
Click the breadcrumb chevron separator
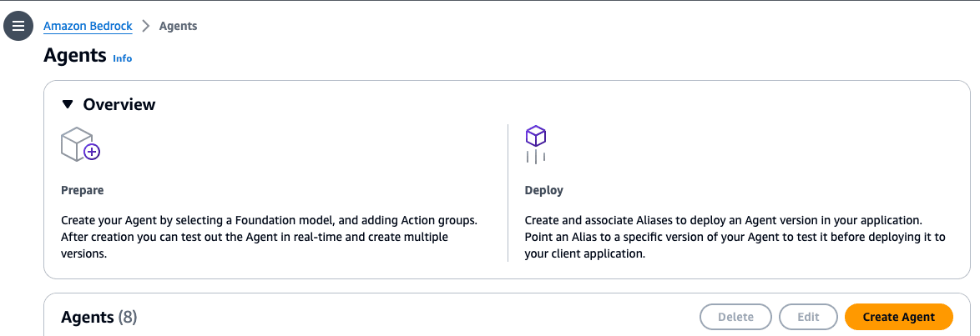coord(145,26)
